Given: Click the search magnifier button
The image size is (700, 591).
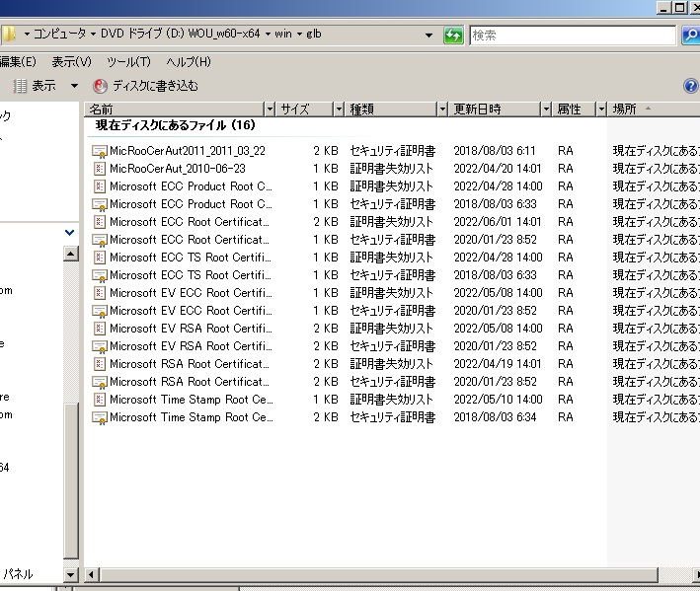Looking at the screenshot, I should click(691, 35).
